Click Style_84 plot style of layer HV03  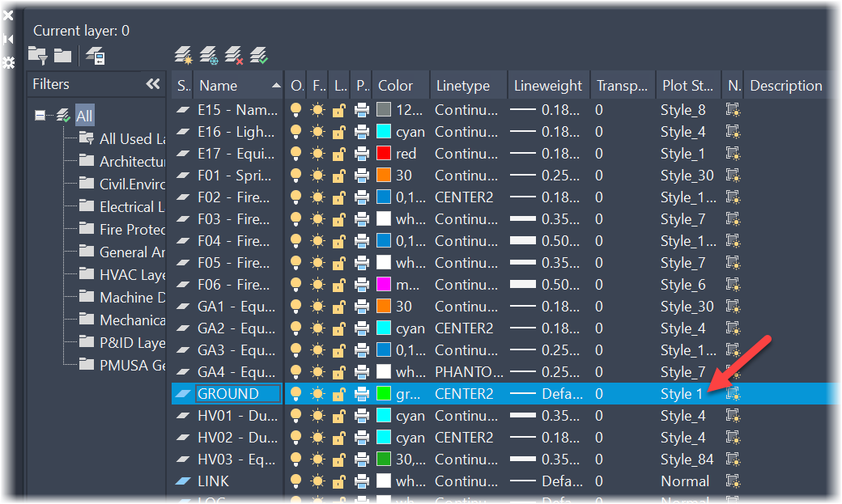point(687,460)
